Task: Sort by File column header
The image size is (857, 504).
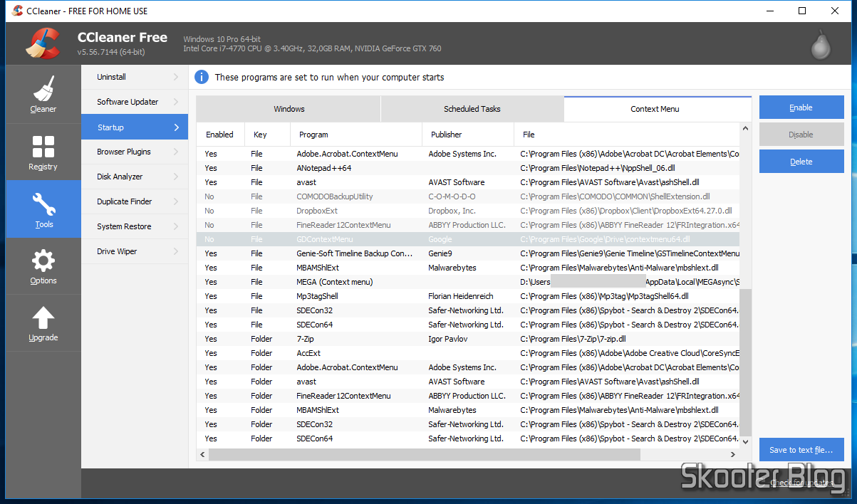Action: coord(627,135)
